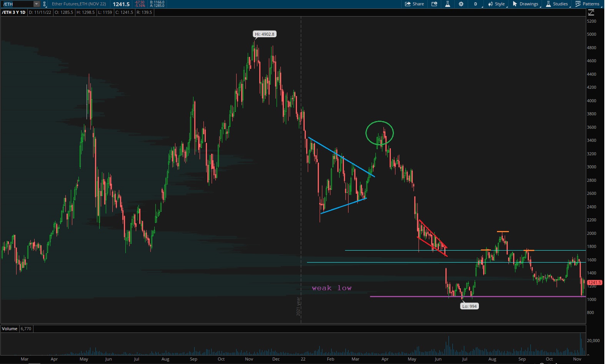Image resolution: width=607 pixels, height=364 pixels.
Task: Click the 1241.5 current price tag on axis
Action: tap(595, 283)
